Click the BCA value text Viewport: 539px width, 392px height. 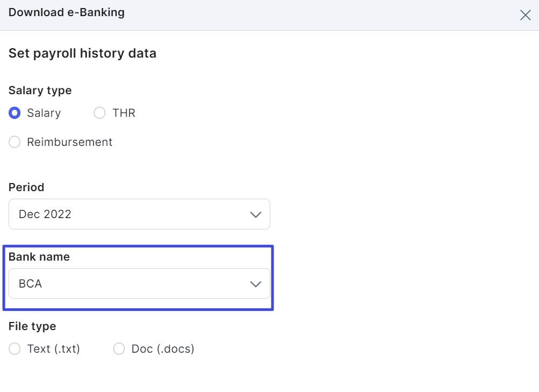(x=30, y=284)
